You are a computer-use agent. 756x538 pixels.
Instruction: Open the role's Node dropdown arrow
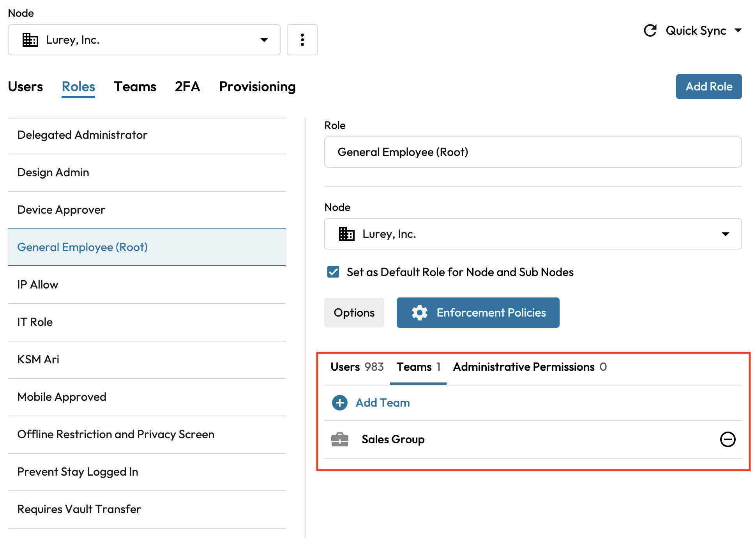tap(725, 234)
